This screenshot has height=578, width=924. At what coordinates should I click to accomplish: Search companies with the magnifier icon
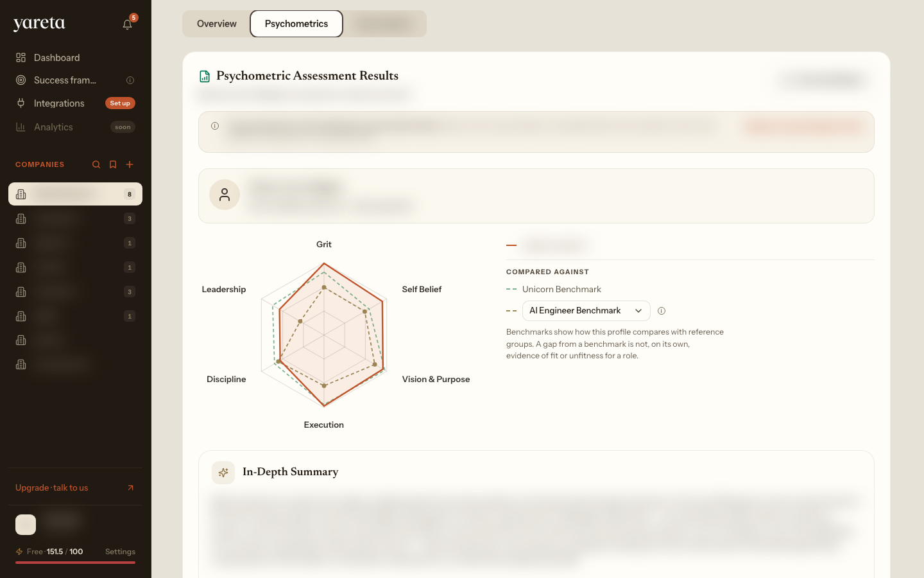96,164
